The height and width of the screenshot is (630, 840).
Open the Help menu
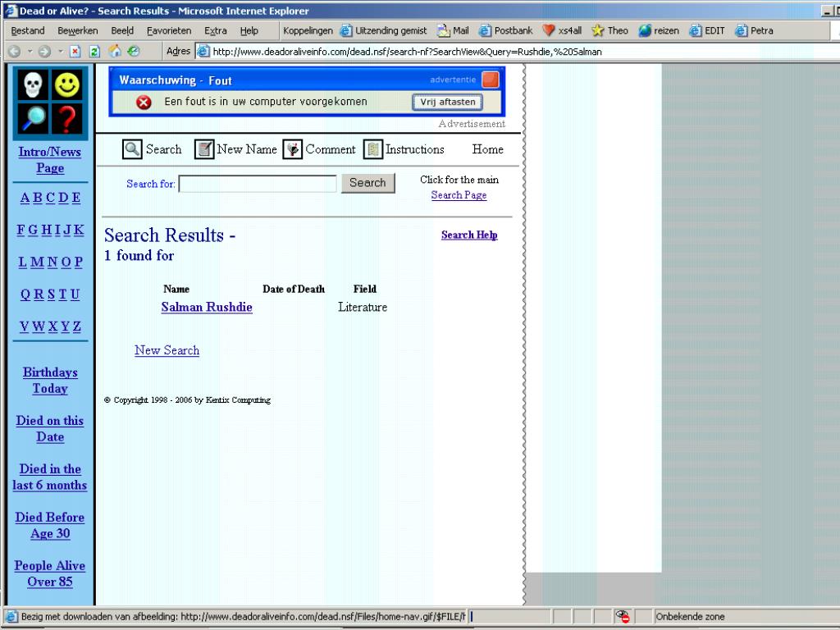(x=249, y=30)
